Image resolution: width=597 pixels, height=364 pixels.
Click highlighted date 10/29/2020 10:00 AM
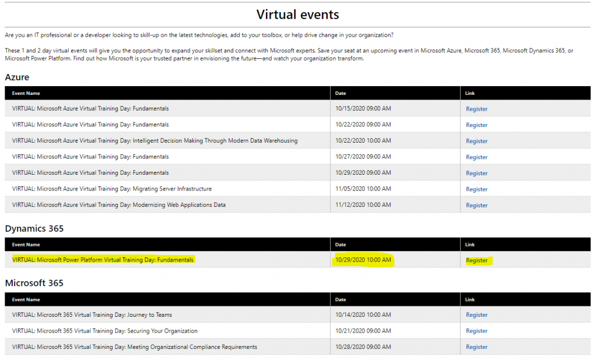363,260
